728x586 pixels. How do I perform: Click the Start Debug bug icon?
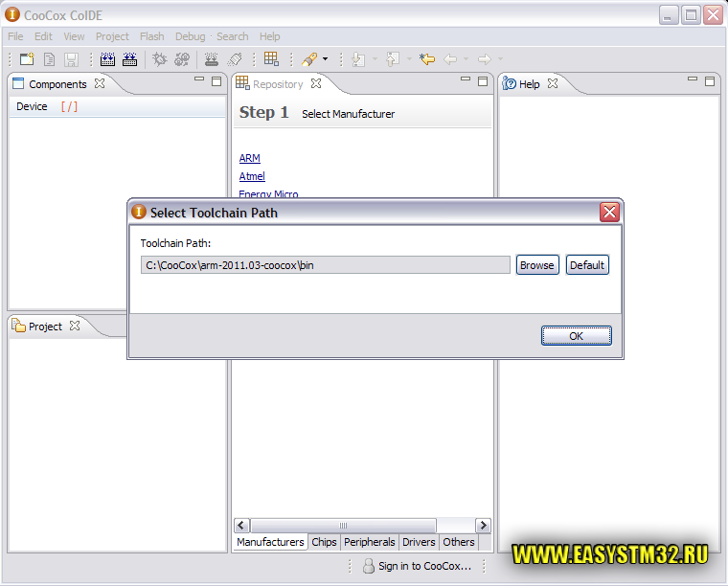pyautogui.click(x=159, y=59)
